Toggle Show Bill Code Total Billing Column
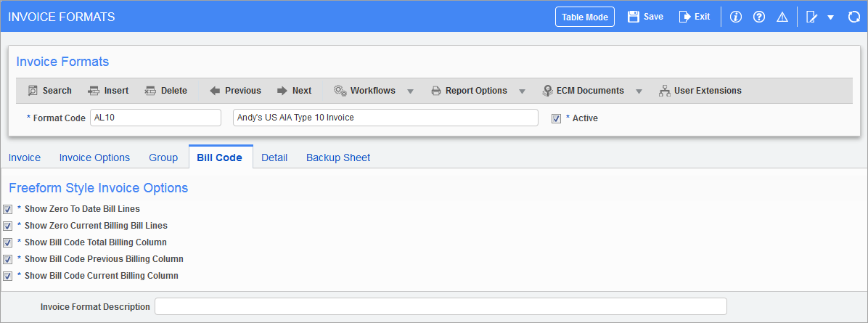Image resolution: width=868 pixels, height=323 pixels. coord(7,242)
